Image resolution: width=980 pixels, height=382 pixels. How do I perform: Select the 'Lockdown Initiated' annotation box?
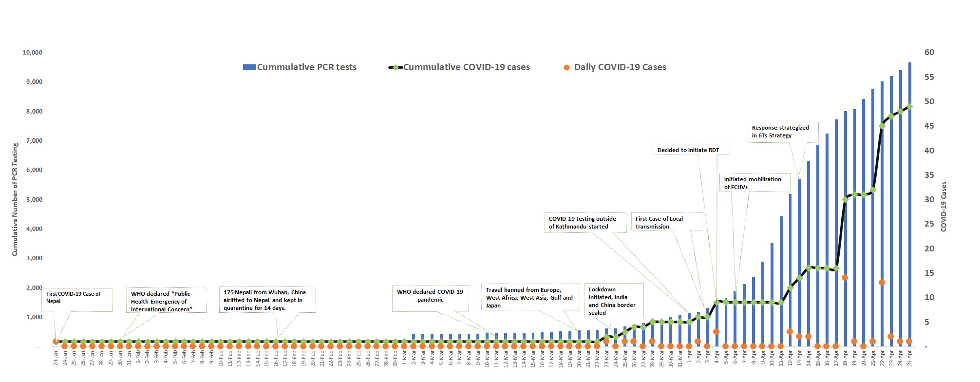(x=614, y=301)
